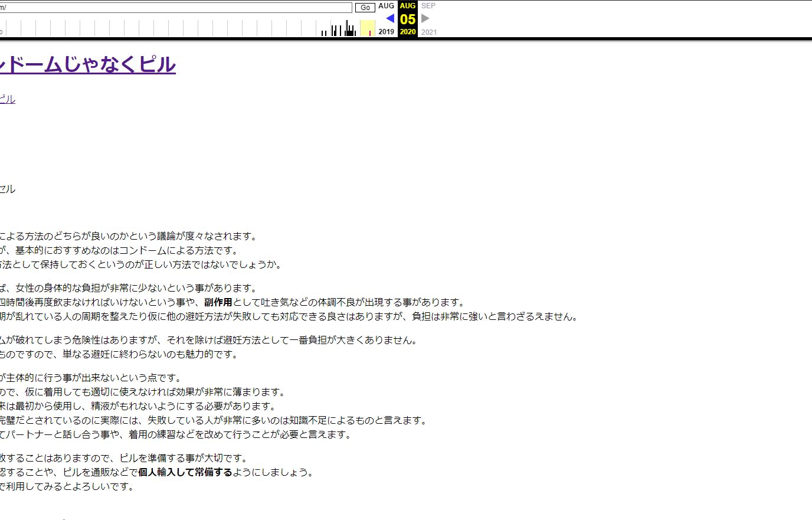Click the yellow highlighted 2020 timeline column
Image resolution: width=812 pixels, height=520 pixels.
[x=367, y=28]
